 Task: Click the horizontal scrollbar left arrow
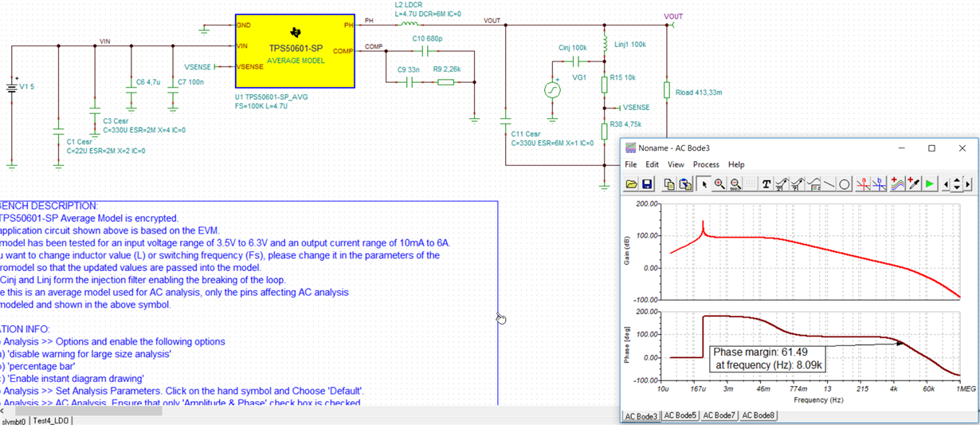(x=3, y=411)
